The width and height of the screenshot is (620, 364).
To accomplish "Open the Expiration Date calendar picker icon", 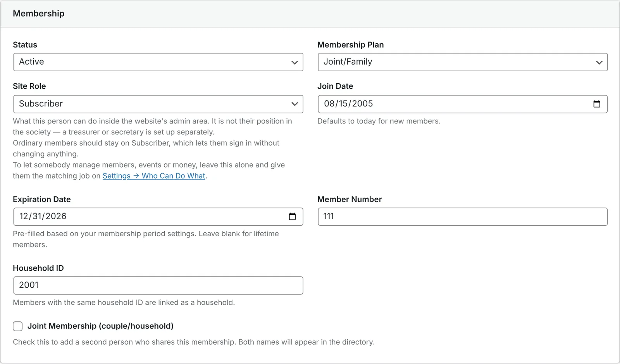I will click(292, 216).
